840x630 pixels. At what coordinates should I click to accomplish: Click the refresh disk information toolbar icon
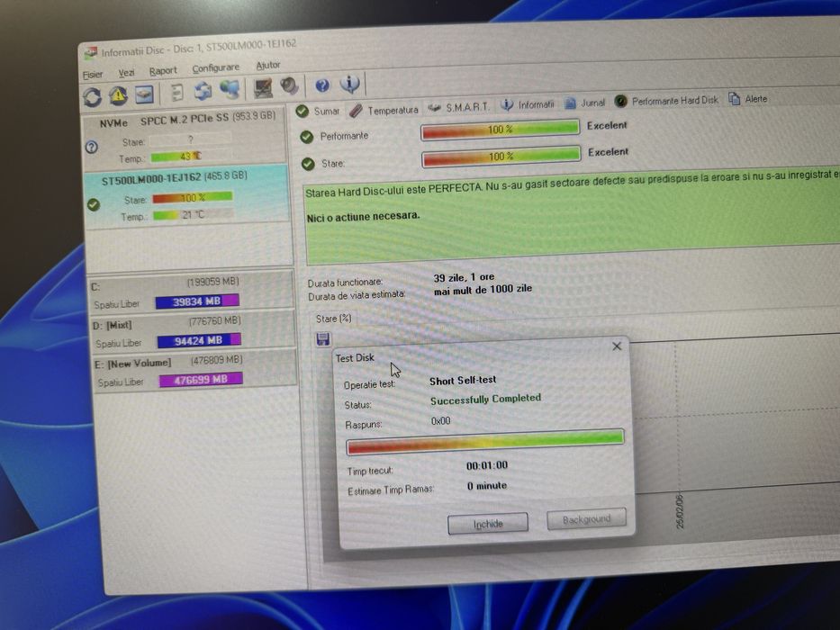92,97
